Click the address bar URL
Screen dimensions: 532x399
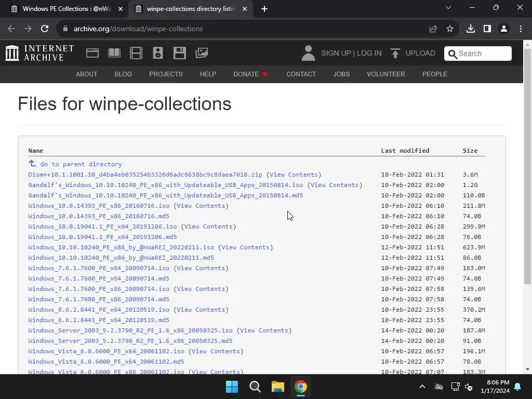(x=138, y=29)
